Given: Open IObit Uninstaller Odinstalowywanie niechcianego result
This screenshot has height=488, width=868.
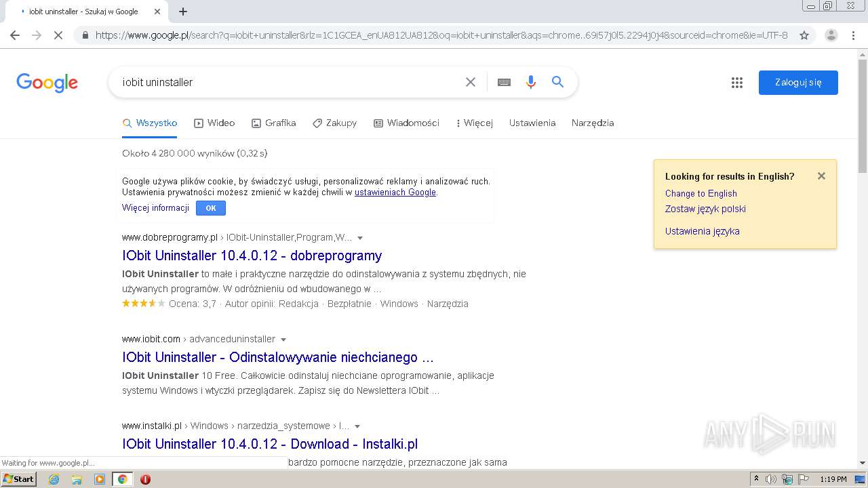Looking at the screenshot, I should point(278,357).
